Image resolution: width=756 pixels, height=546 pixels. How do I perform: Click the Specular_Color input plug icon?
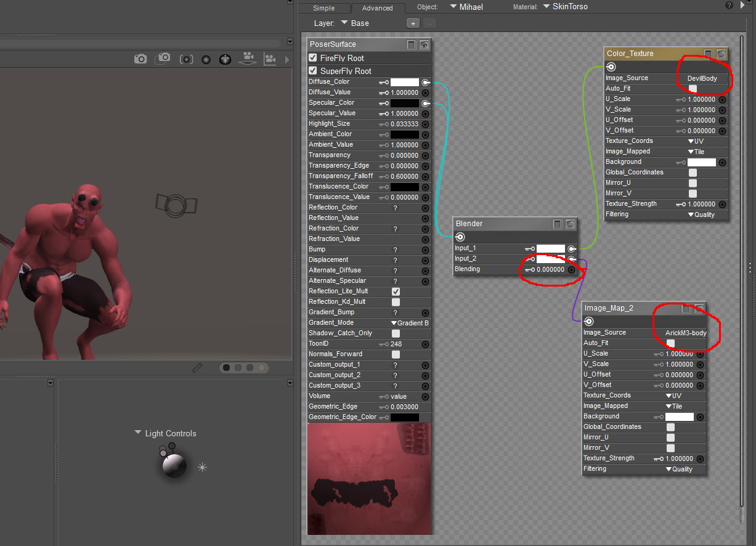click(x=425, y=103)
